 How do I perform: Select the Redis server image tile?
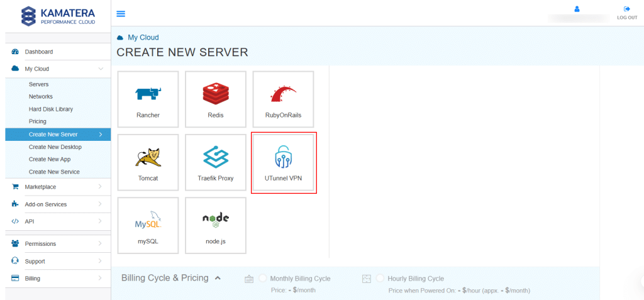pyautogui.click(x=216, y=99)
